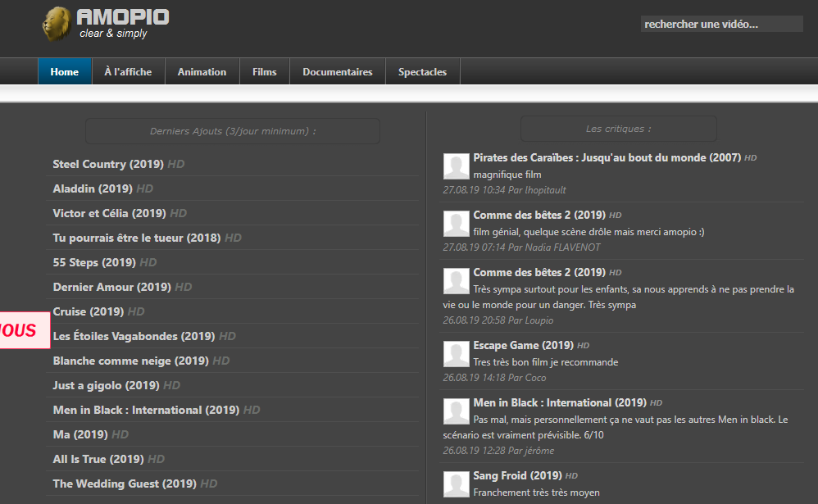Select The Wedding Guest (2019)

(x=125, y=484)
